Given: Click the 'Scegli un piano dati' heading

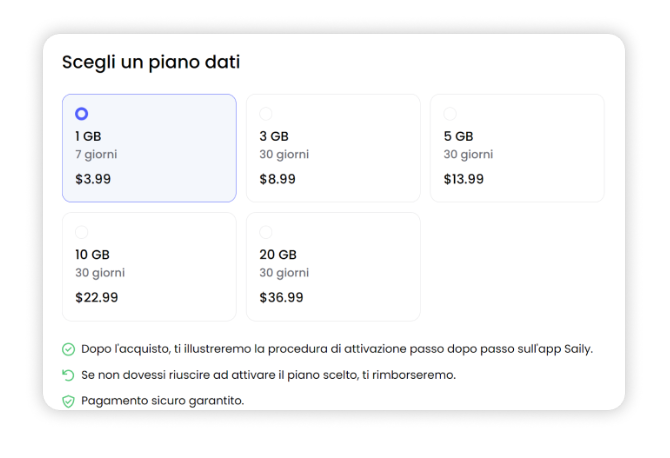Looking at the screenshot, I should pyautogui.click(x=151, y=62).
